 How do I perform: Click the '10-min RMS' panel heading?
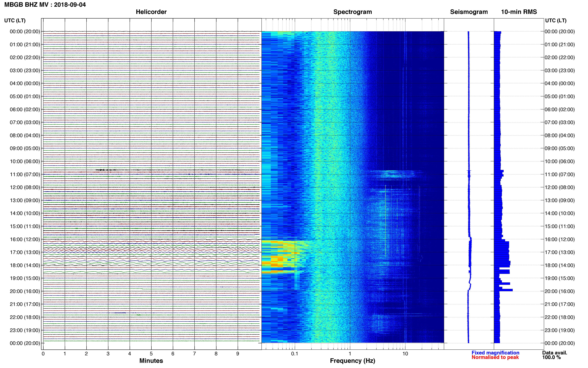click(x=519, y=12)
